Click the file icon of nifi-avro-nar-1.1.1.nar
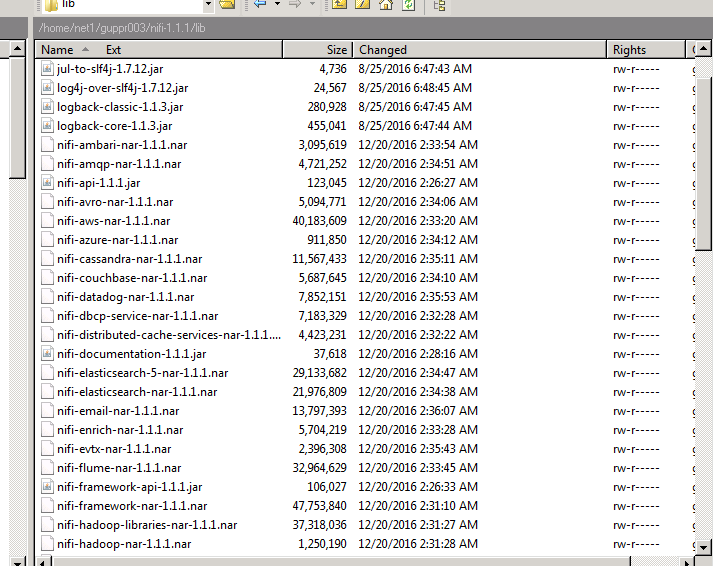 (x=47, y=202)
